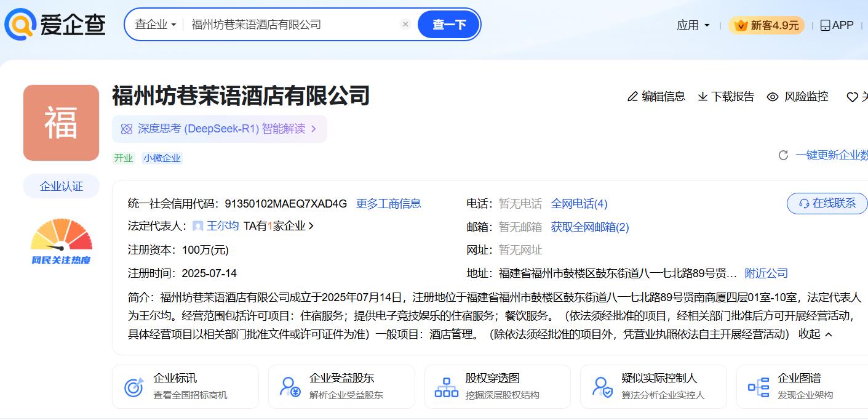Image resolution: width=868 pixels, height=420 pixels.
Task: Toggle the heart follow icon
Action: pyautogui.click(x=852, y=97)
